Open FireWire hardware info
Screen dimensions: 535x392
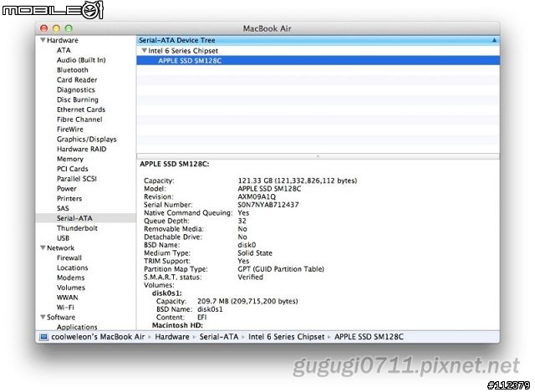pos(70,130)
